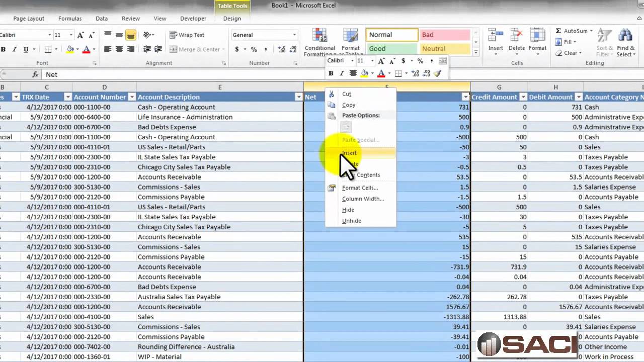Toggle Bold in the ribbon Font group

(3, 49)
